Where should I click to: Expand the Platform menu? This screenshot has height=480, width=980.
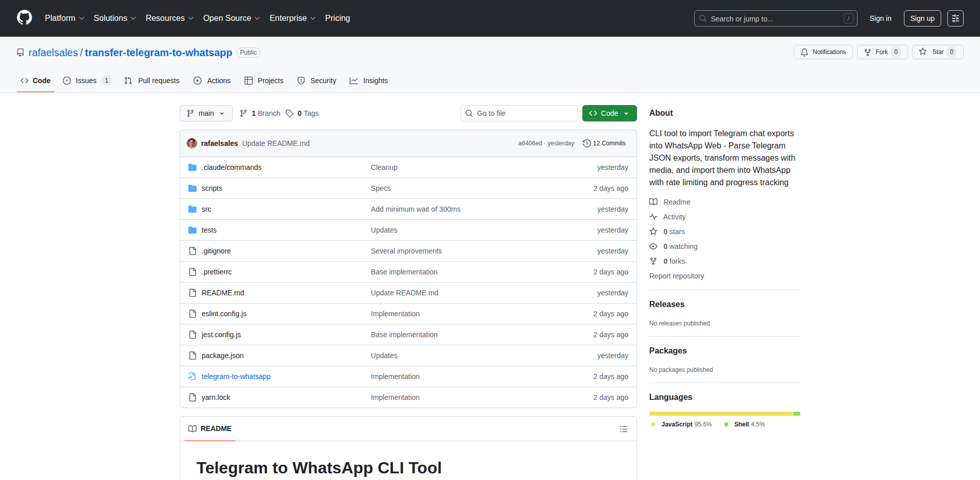64,18
